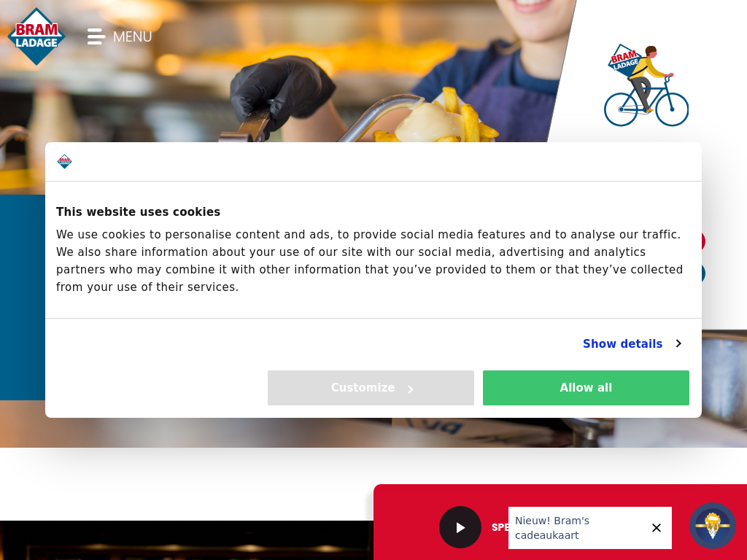This screenshot has width=747, height=560.
Task: Open the fries cone chat icon
Action: (713, 526)
